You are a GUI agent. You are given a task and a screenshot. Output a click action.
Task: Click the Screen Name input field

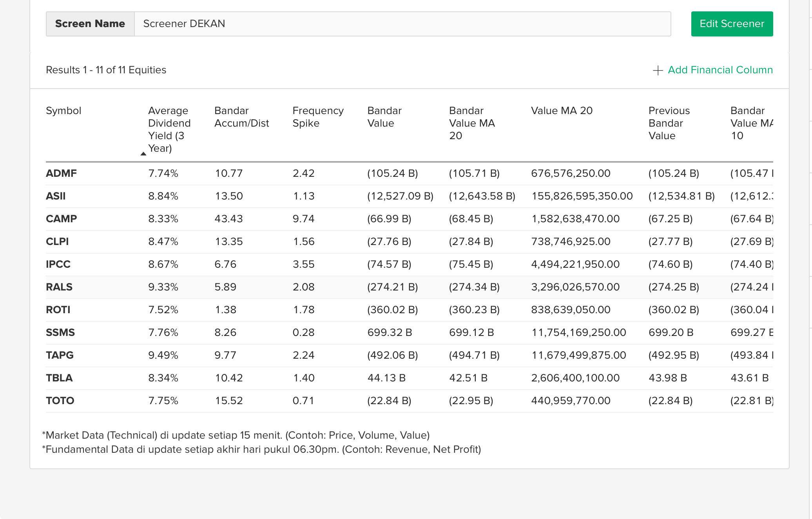coord(402,24)
